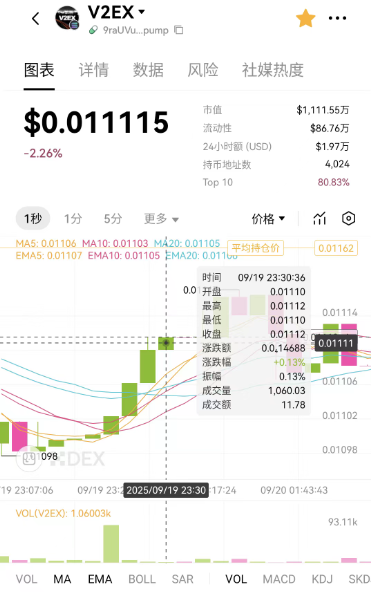Toggle the gold favorite star
The height and width of the screenshot is (607, 371).
306,18
